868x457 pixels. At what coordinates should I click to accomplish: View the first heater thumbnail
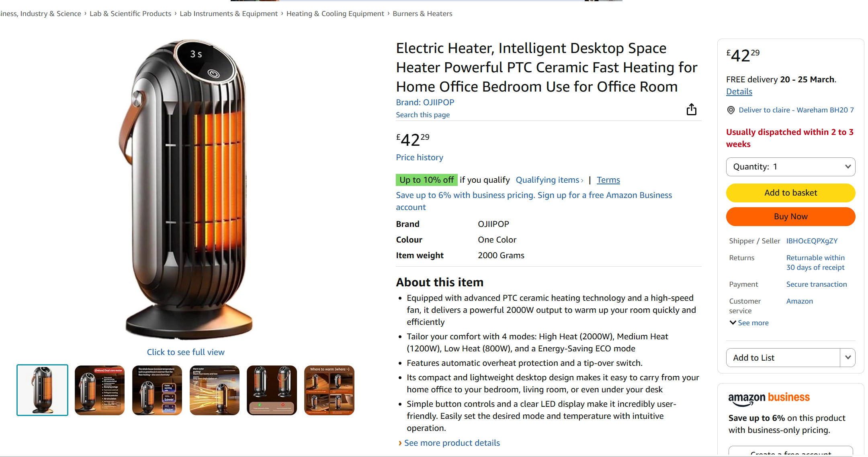(x=42, y=390)
